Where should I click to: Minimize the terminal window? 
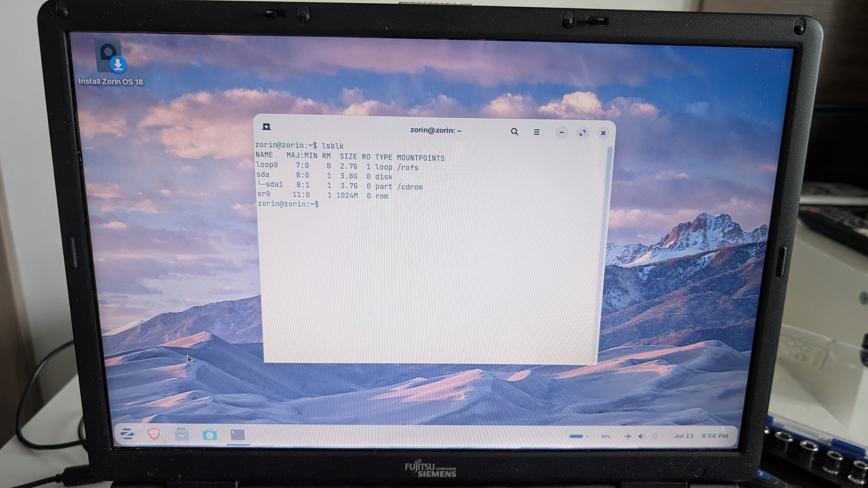click(561, 133)
